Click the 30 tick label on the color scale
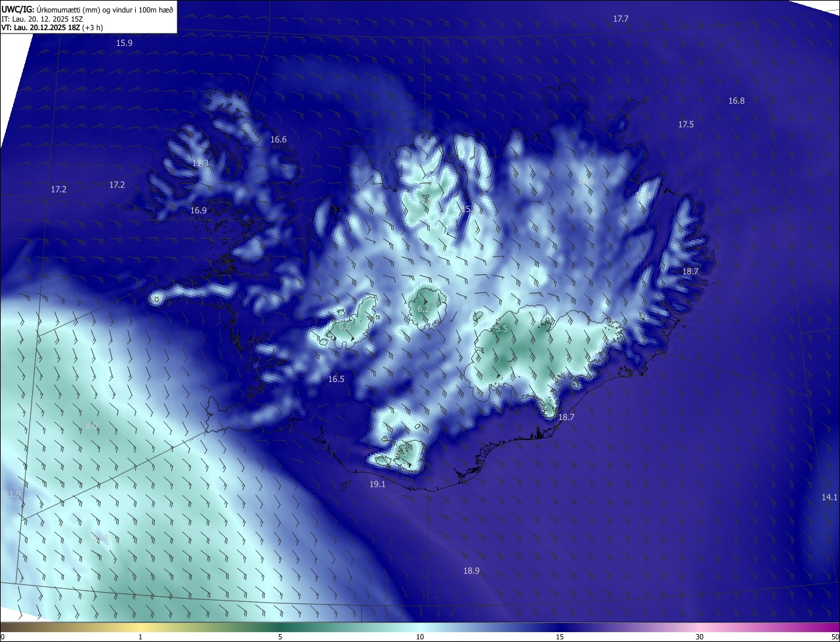 coord(700,637)
